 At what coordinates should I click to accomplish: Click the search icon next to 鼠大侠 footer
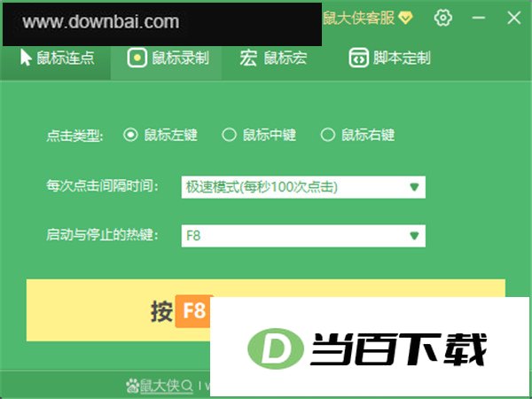[x=187, y=386]
